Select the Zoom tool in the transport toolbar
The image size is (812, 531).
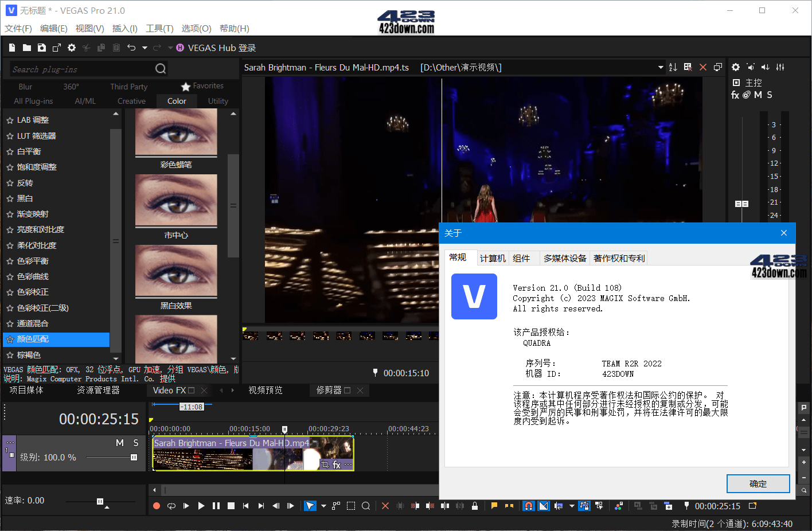[365, 506]
